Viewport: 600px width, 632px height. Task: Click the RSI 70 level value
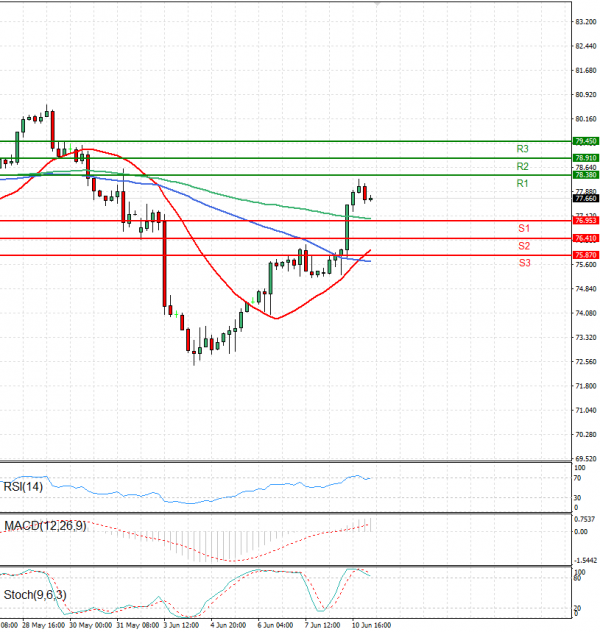point(577,478)
